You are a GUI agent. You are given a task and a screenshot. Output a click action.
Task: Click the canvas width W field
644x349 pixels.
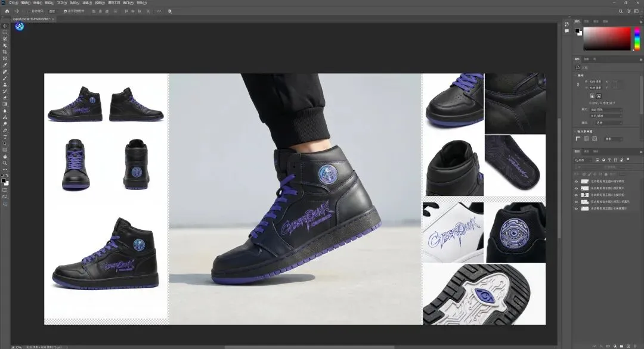596,82
